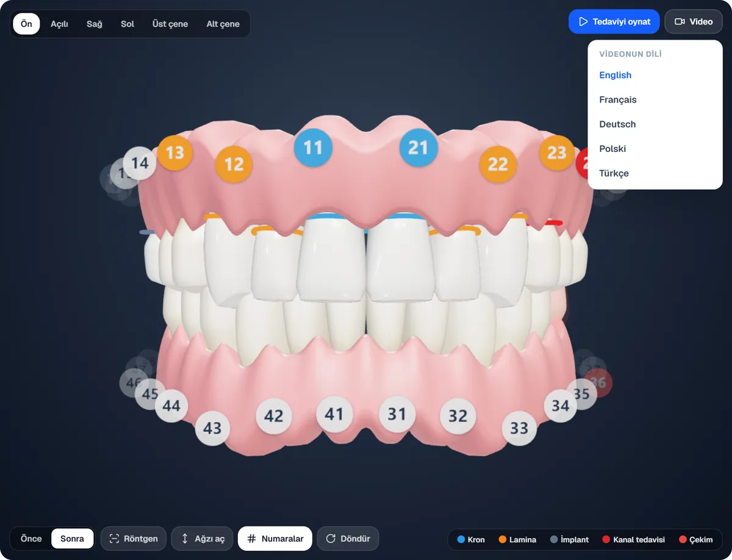Click the Kanal tedavisi legend entry
Screen dimensions: 732x560
633,540
